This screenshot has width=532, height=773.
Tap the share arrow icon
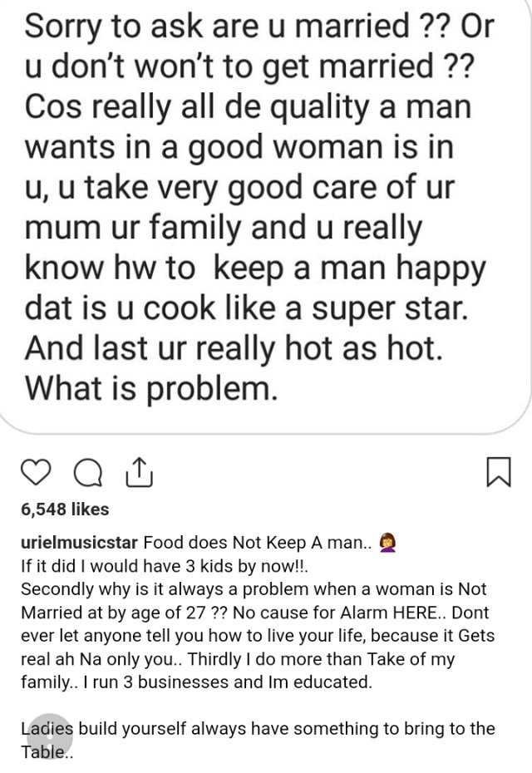[140, 472]
